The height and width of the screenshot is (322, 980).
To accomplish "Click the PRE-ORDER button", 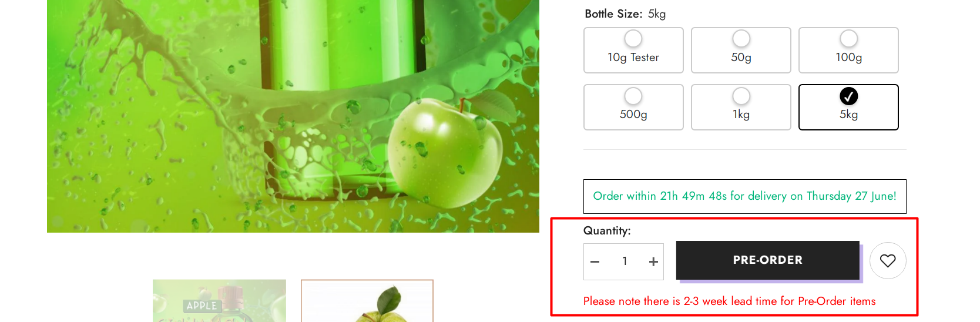I will coord(768,260).
